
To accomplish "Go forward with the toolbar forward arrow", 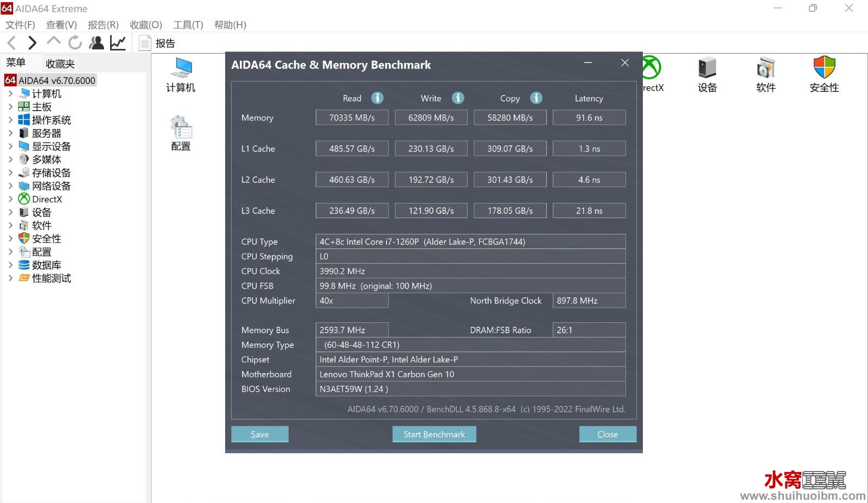I will click(x=32, y=43).
